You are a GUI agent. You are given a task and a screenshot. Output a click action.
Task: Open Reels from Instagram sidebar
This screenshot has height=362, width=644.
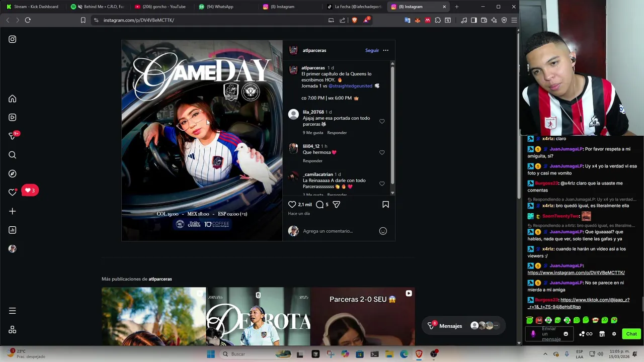point(13,118)
